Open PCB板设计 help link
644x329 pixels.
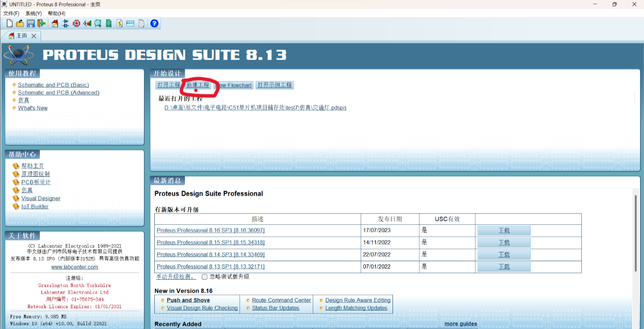coord(36,182)
